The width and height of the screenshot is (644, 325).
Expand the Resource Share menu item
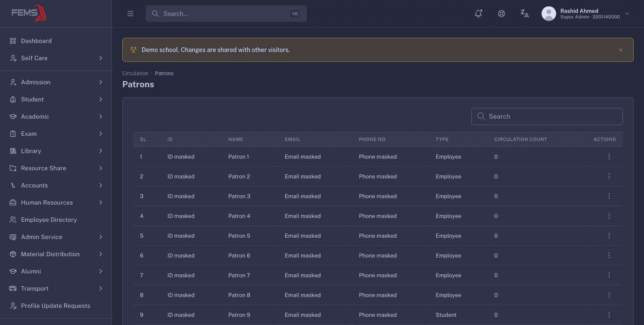pyautogui.click(x=56, y=168)
